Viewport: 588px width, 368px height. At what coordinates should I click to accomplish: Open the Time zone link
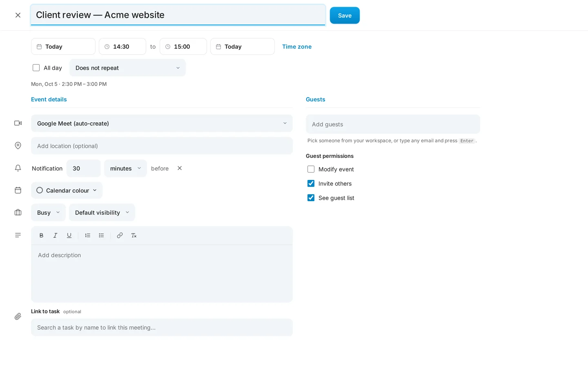297,47
